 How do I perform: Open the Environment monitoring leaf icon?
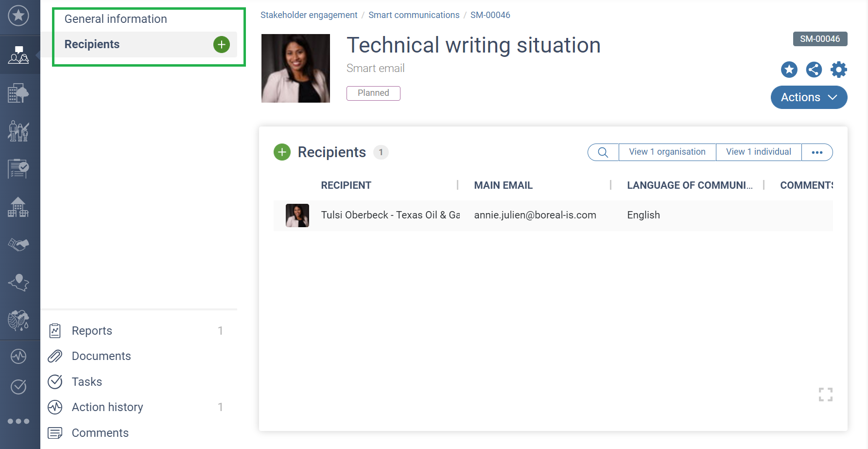pos(18,321)
